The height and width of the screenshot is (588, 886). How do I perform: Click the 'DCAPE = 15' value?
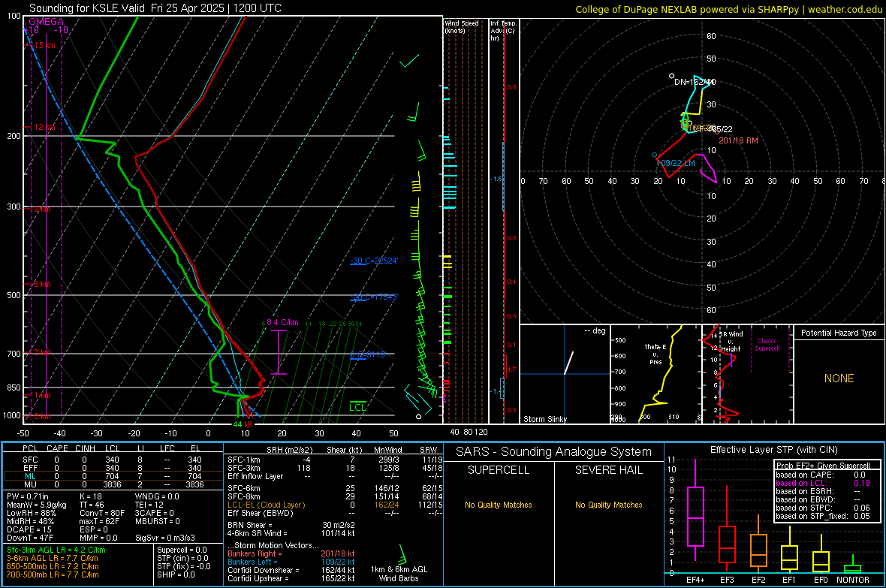coord(29,529)
